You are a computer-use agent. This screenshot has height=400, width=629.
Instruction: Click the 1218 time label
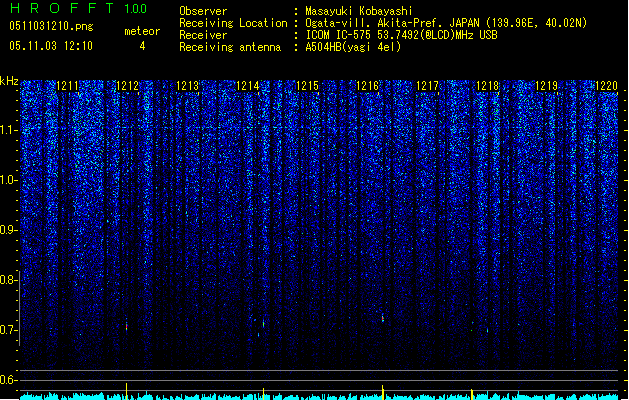[x=487, y=86]
